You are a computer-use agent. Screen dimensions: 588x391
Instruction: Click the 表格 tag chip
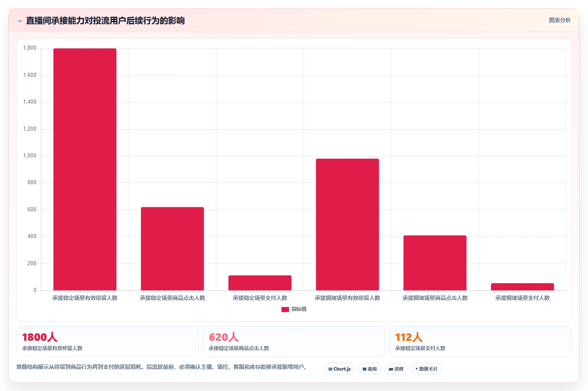point(370,369)
